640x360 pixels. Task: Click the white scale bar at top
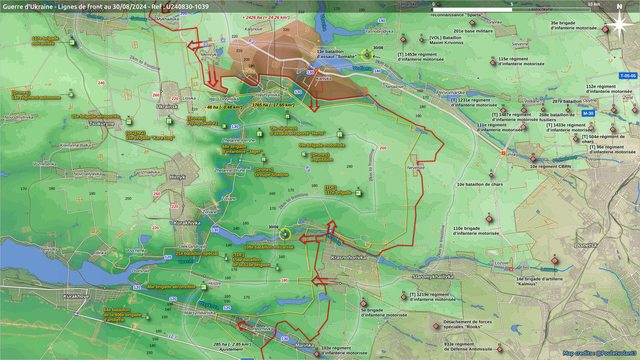pyautogui.click(x=472, y=9)
